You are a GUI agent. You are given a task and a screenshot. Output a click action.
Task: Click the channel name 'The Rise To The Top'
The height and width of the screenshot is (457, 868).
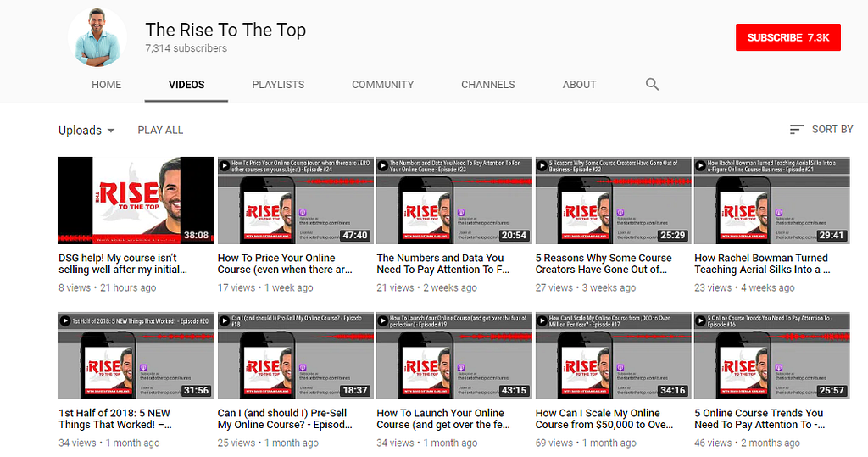click(225, 30)
